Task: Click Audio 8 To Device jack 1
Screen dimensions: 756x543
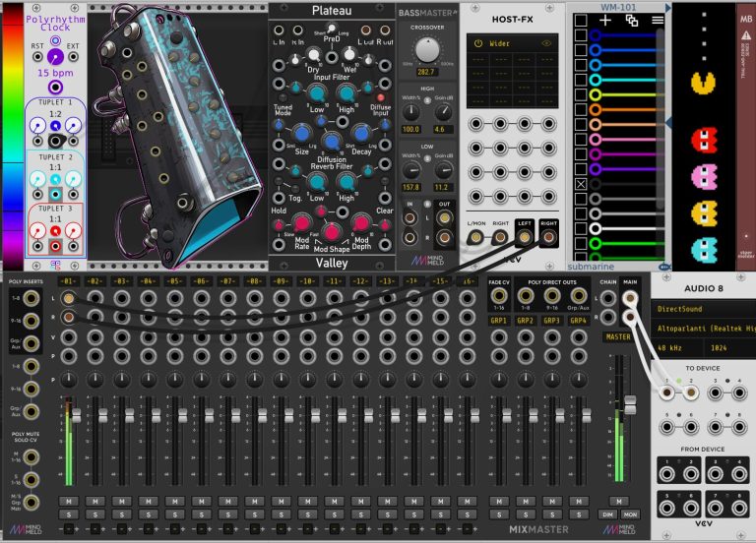Action: pyautogui.click(x=666, y=393)
